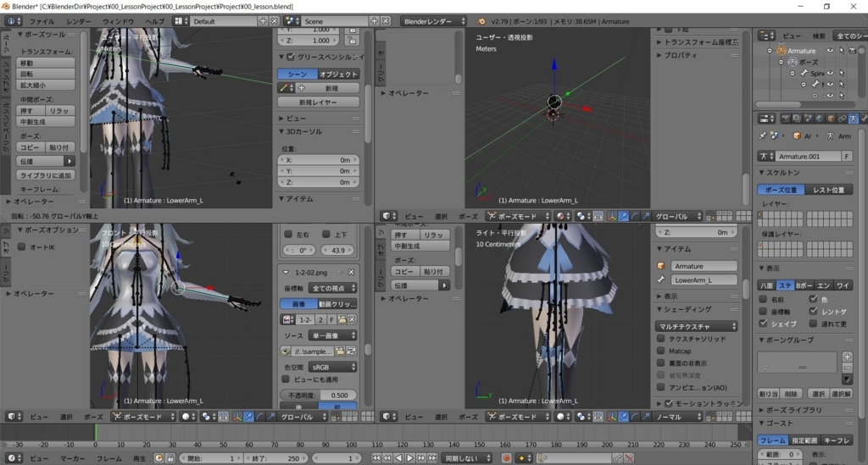This screenshot has width=868, height=465.
Task: Toggle Armature visibility eye in Outliner
Action: pyautogui.click(x=830, y=50)
